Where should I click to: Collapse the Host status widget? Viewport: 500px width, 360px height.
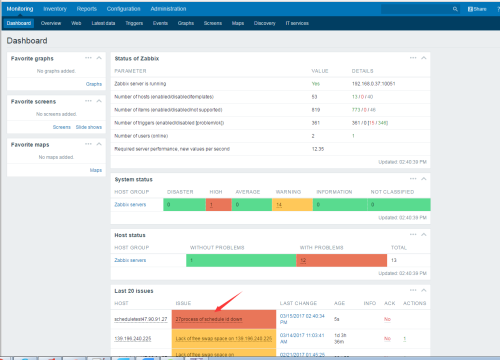424,234
